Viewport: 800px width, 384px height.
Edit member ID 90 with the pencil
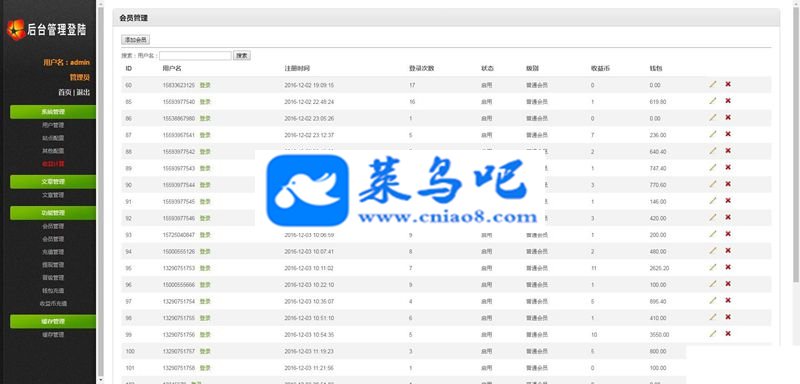point(713,184)
